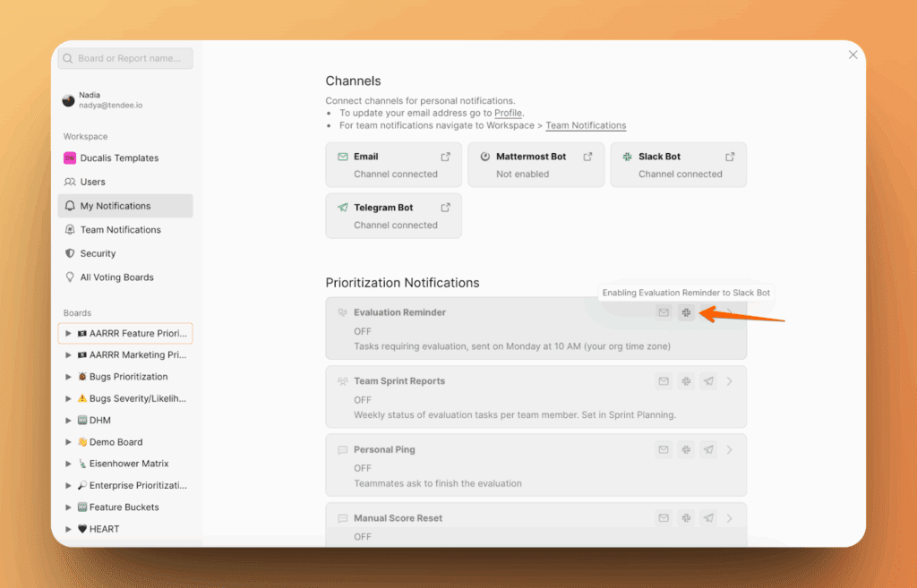Enable Slack for Evaluation Reminder
Screen dimensions: 917x588
[x=686, y=312]
